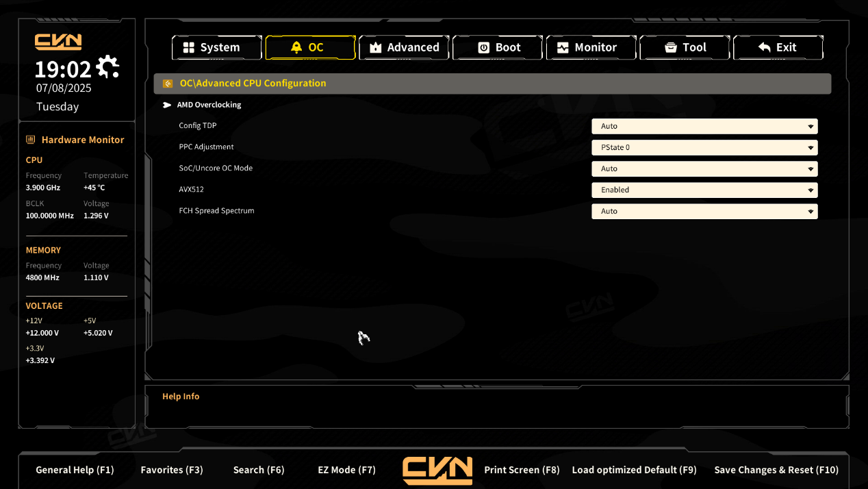
Task: Click the Boot tab power icon
Action: click(x=483, y=47)
